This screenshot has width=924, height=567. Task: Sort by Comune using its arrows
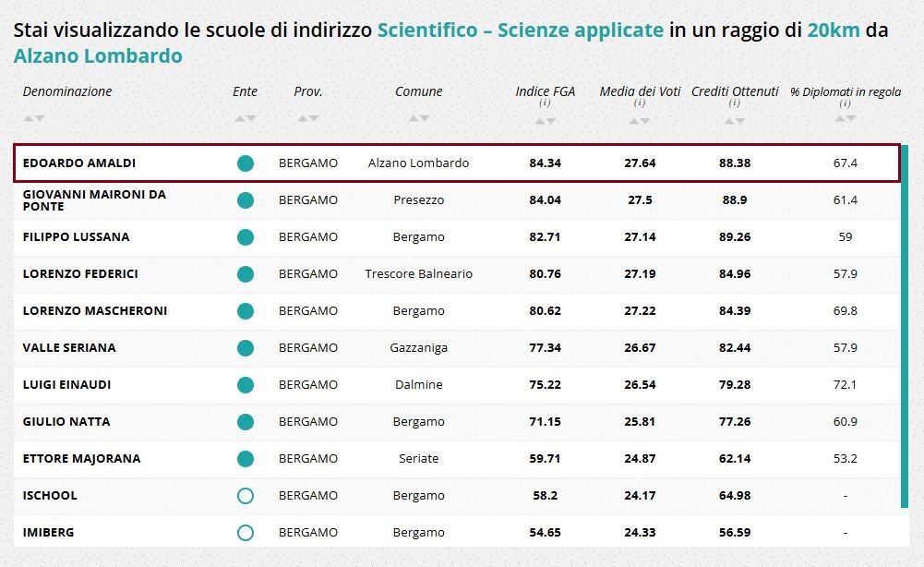pyautogui.click(x=419, y=118)
